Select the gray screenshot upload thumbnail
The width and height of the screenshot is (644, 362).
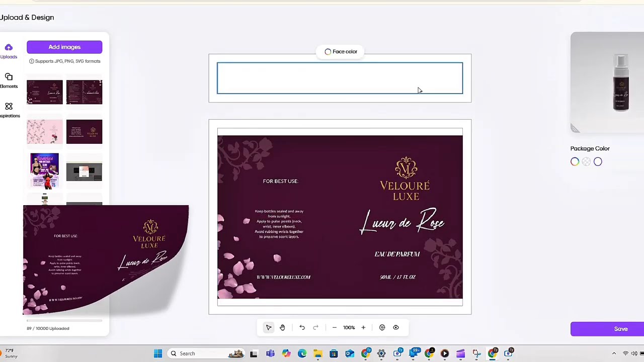[x=84, y=172]
